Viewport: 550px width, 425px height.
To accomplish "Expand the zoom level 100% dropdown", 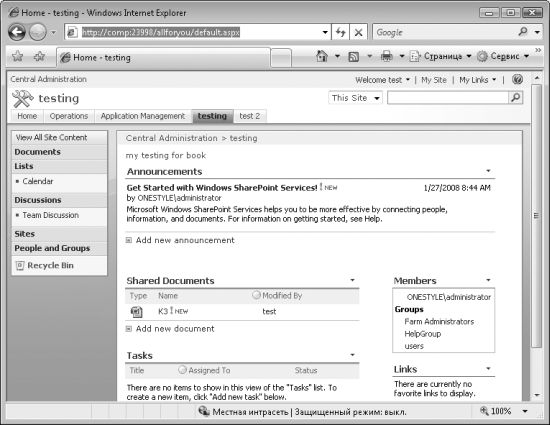I will point(525,411).
